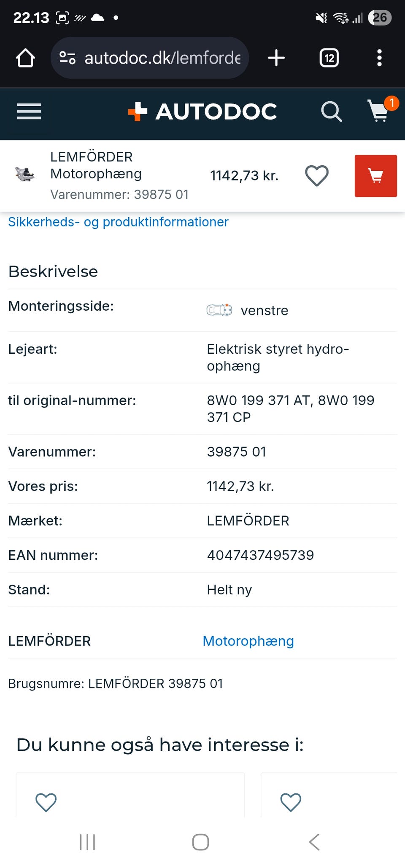This screenshot has height=868, width=405.
Task: Follow the blue Motorophæng link
Action: point(248,641)
